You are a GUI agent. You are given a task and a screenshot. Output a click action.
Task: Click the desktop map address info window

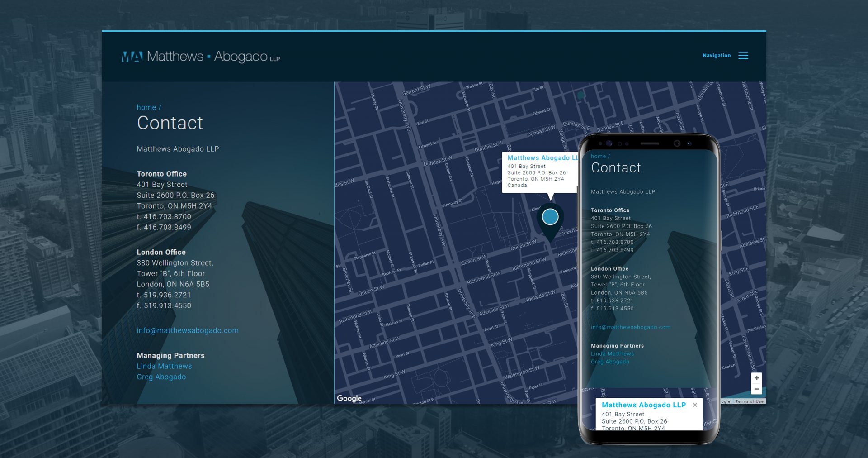[x=540, y=172]
